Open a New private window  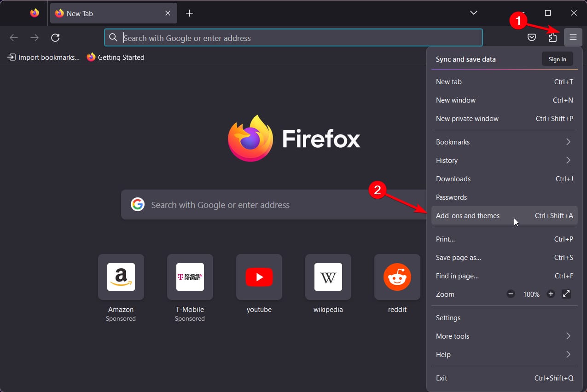pyautogui.click(x=467, y=118)
